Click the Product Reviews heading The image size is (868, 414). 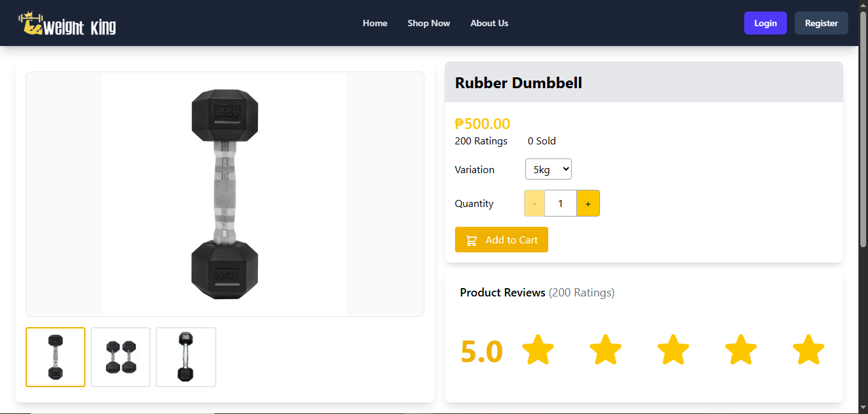pyautogui.click(x=502, y=293)
